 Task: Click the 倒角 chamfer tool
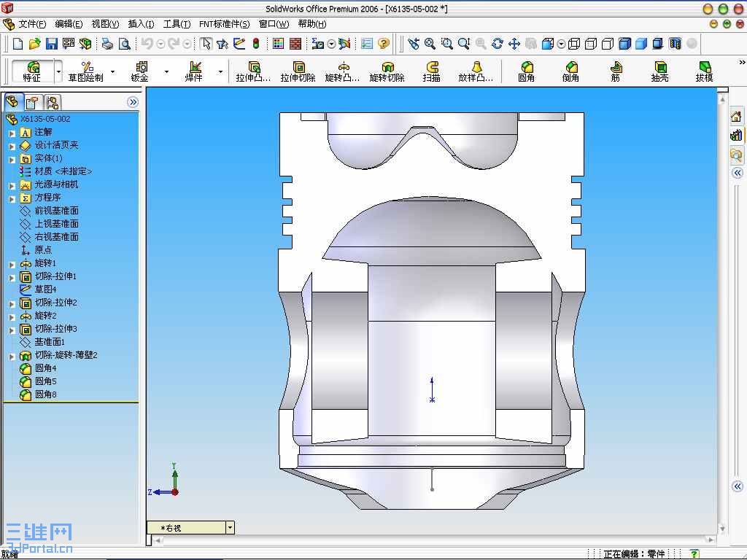pos(570,71)
